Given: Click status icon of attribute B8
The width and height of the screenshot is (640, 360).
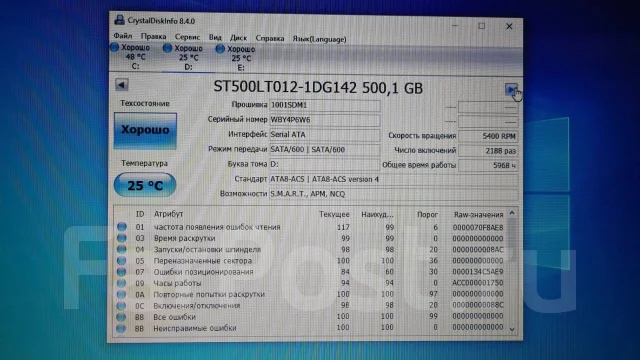Looking at the screenshot, I should tap(121, 317).
